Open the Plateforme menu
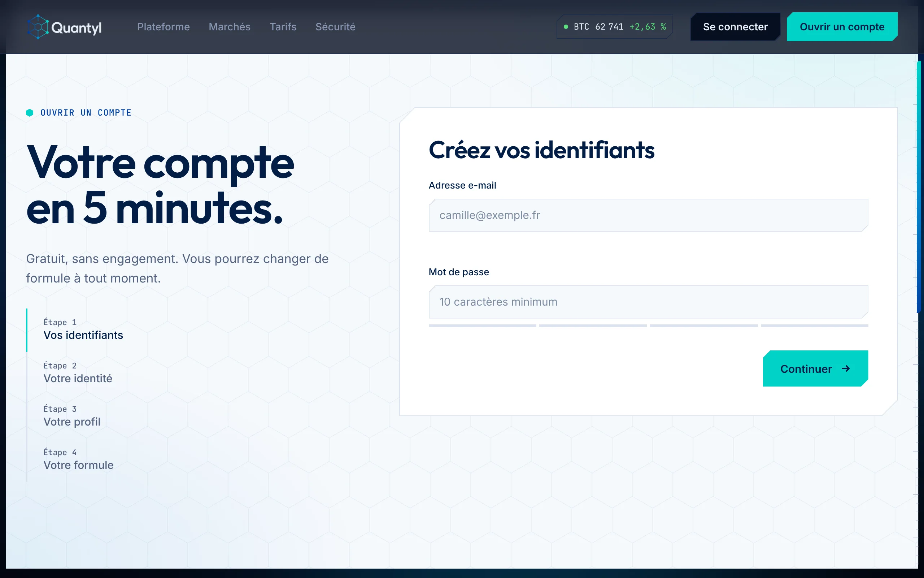 [x=164, y=27]
